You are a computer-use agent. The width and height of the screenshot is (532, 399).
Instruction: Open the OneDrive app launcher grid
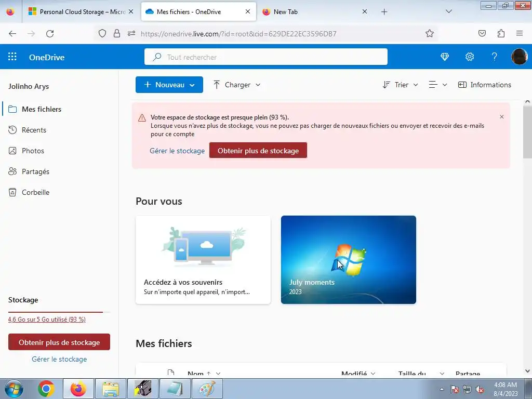pos(12,57)
